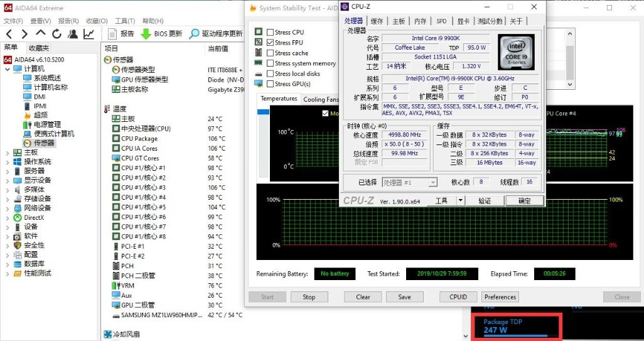The height and width of the screenshot is (341, 644).
Task: Click the 验证 validate button in CPU-Z
Action: pyautogui.click(x=485, y=200)
